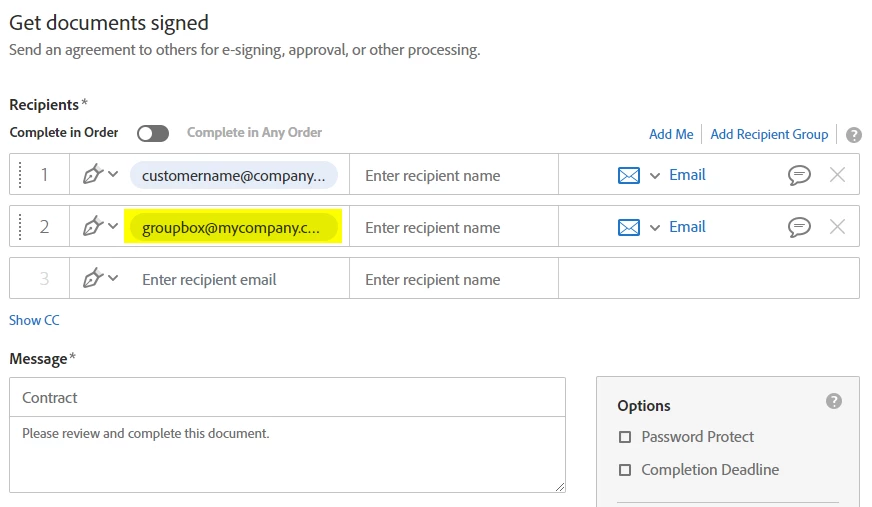Check the Completion Deadline option
The width and height of the screenshot is (872, 507).
[x=625, y=470]
